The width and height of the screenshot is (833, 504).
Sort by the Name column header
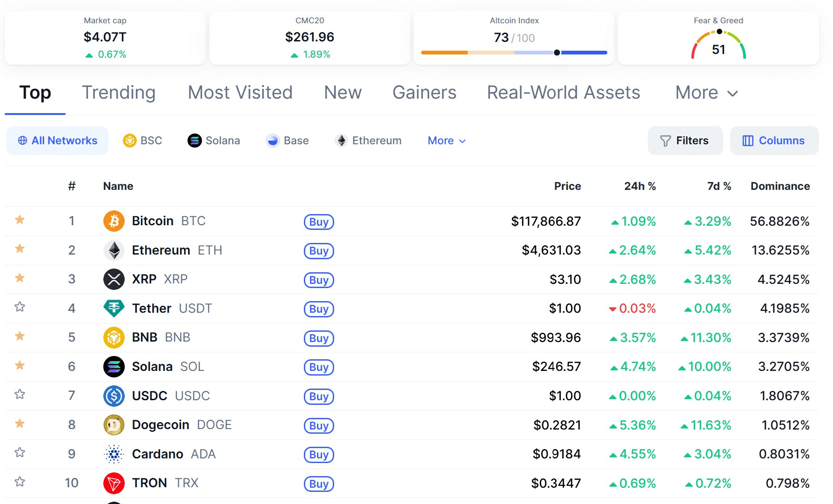click(118, 186)
